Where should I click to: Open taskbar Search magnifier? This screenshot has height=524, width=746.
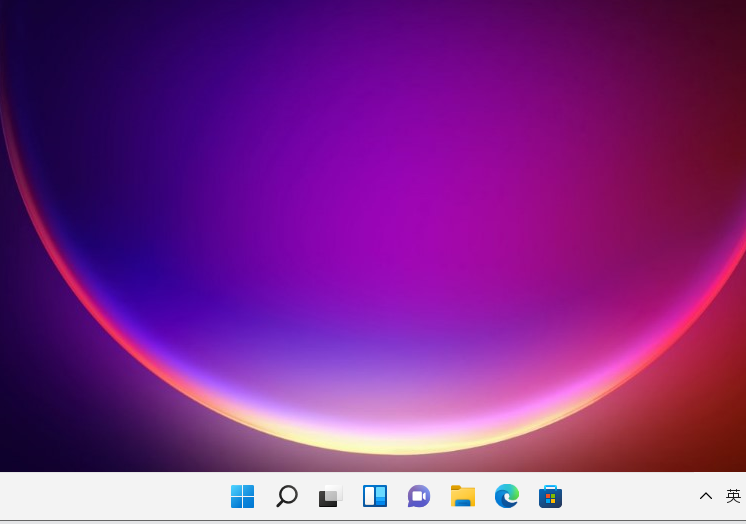point(287,496)
